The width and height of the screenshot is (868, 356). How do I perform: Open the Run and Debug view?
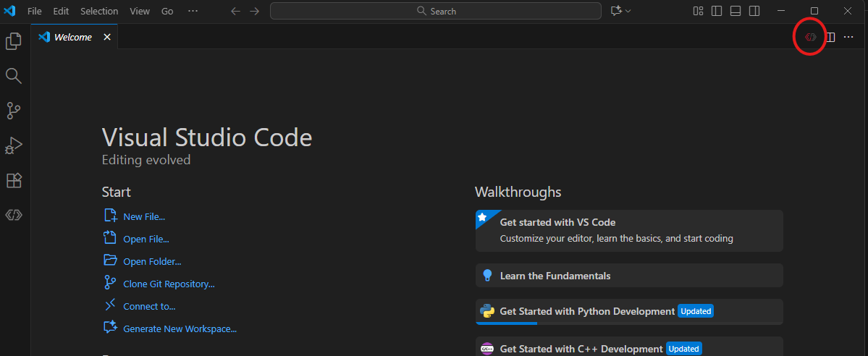tap(14, 145)
